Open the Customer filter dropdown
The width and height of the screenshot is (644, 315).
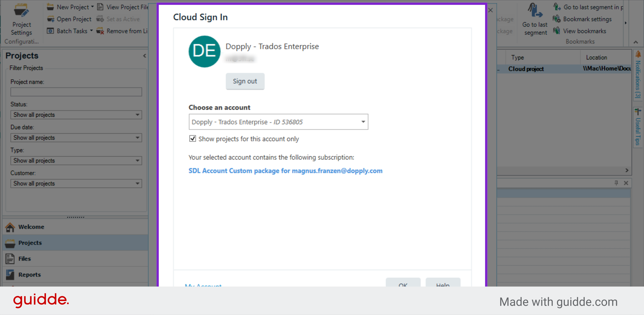click(x=76, y=184)
